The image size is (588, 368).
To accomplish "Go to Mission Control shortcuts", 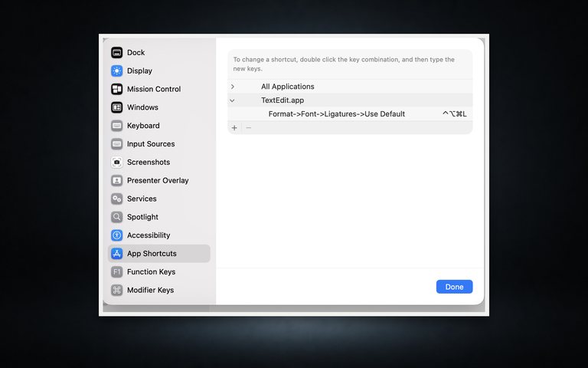I will (154, 89).
